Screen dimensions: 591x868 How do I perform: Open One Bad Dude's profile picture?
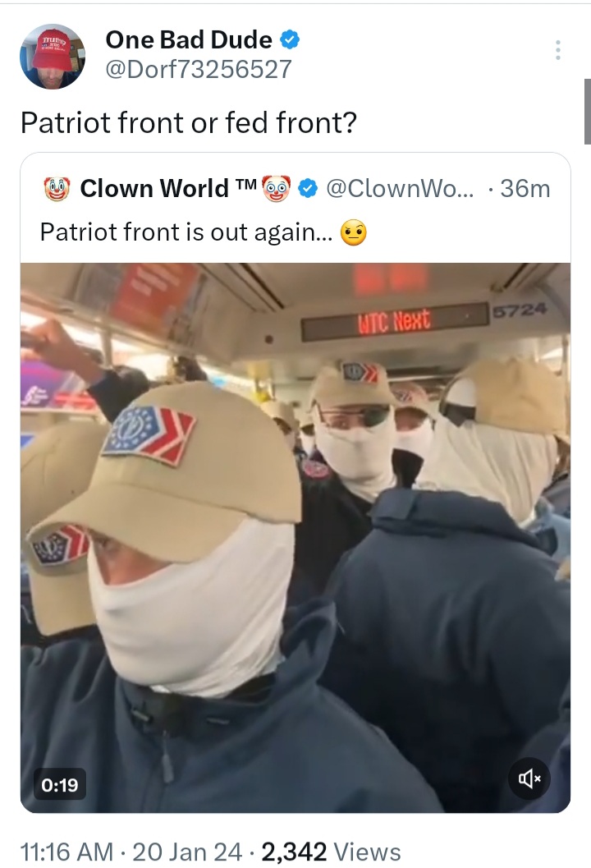[53, 57]
